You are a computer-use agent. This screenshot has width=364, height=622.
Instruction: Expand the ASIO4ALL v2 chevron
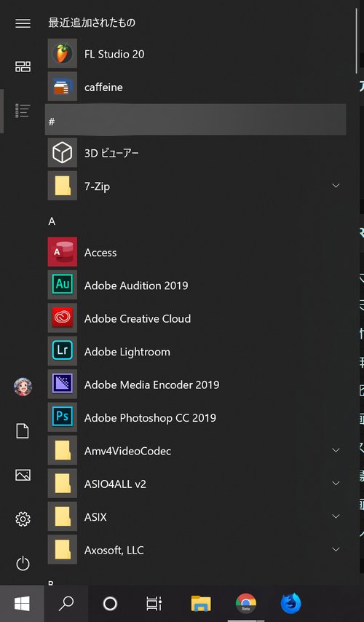pyautogui.click(x=336, y=483)
